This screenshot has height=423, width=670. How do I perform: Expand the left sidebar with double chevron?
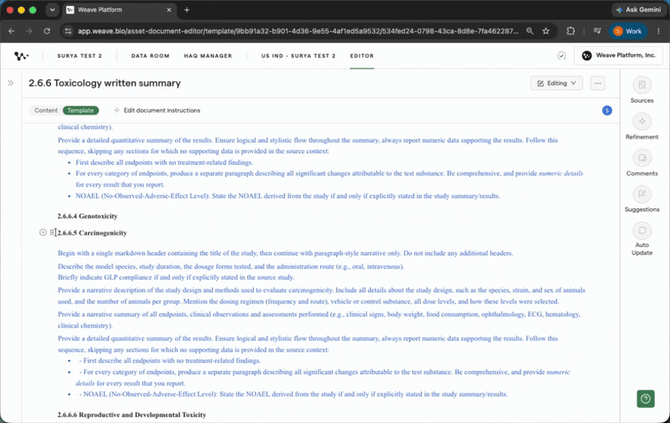(10, 83)
